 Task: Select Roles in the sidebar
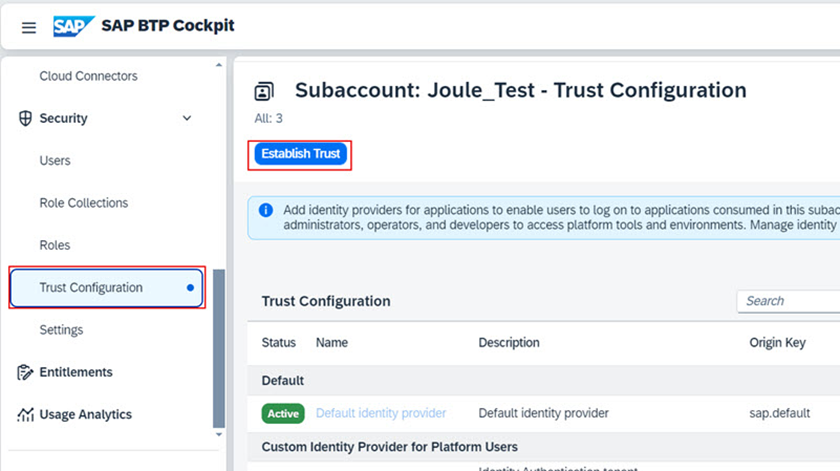point(56,245)
